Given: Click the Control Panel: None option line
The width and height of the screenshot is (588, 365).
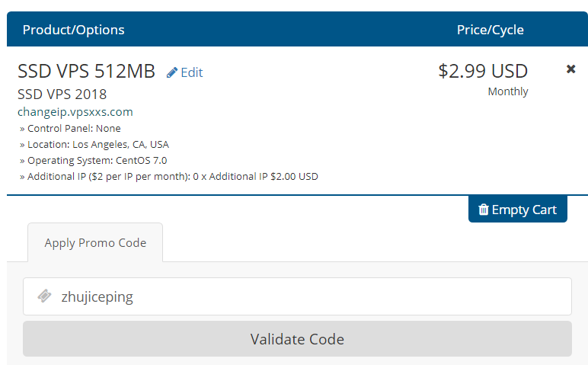Looking at the screenshot, I should click(x=70, y=128).
